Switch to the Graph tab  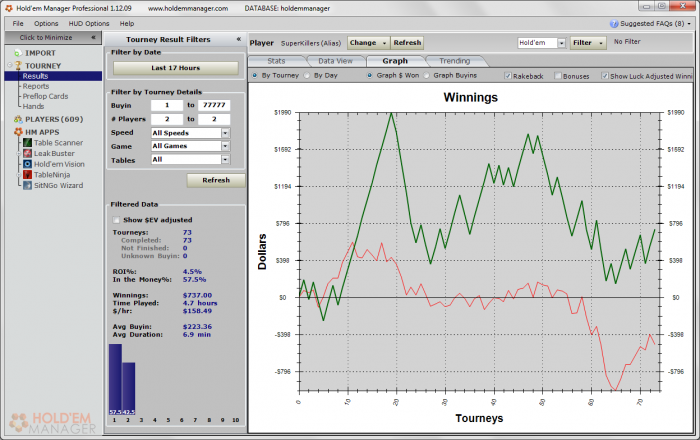[395, 61]
